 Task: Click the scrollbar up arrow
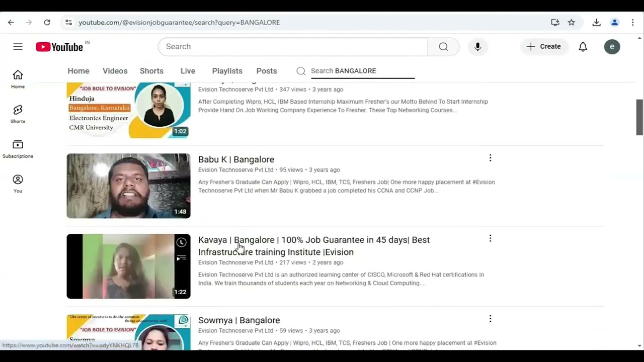coord(639,38)
